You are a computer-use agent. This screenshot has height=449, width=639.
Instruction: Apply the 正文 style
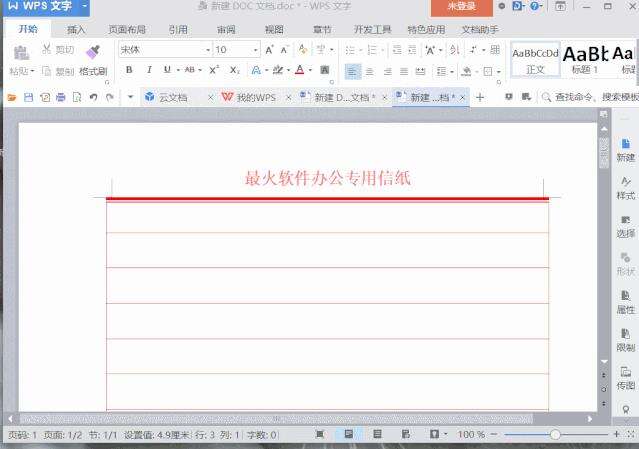point(535,60)
